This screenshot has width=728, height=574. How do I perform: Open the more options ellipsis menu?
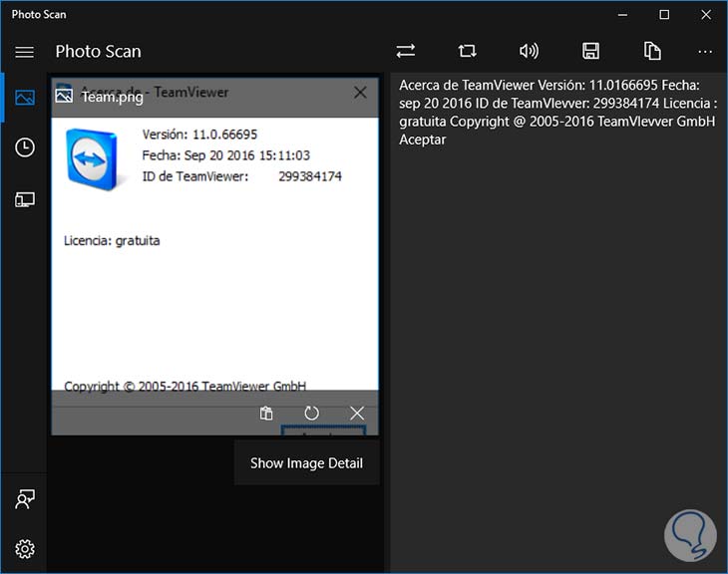coord(705,52)
